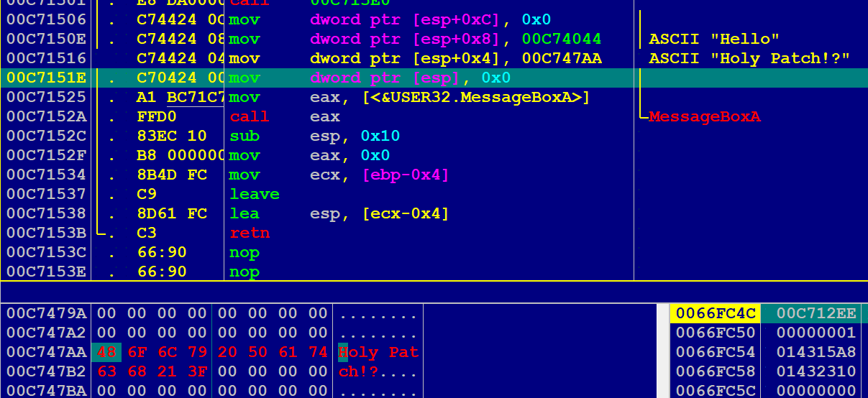Click the dump pane vertical scrollbar
The width and height of the screenshot is (868, 398).
tap(664, 352)
